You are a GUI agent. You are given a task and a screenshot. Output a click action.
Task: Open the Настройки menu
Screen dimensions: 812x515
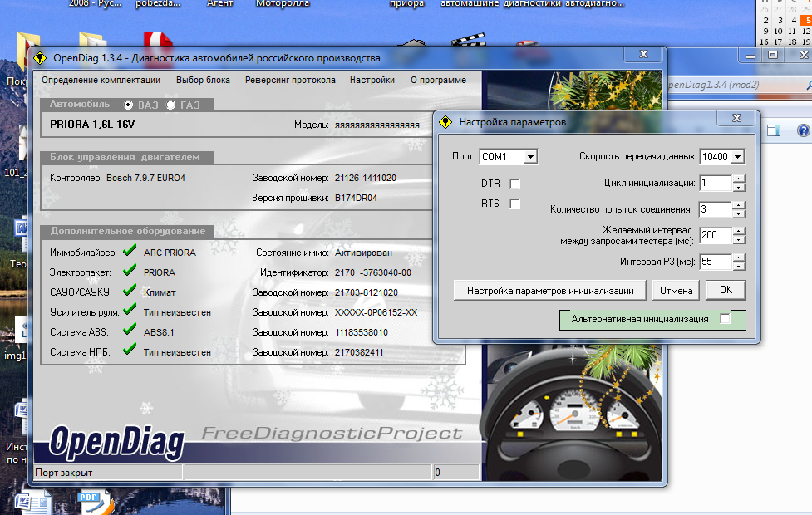372,81
